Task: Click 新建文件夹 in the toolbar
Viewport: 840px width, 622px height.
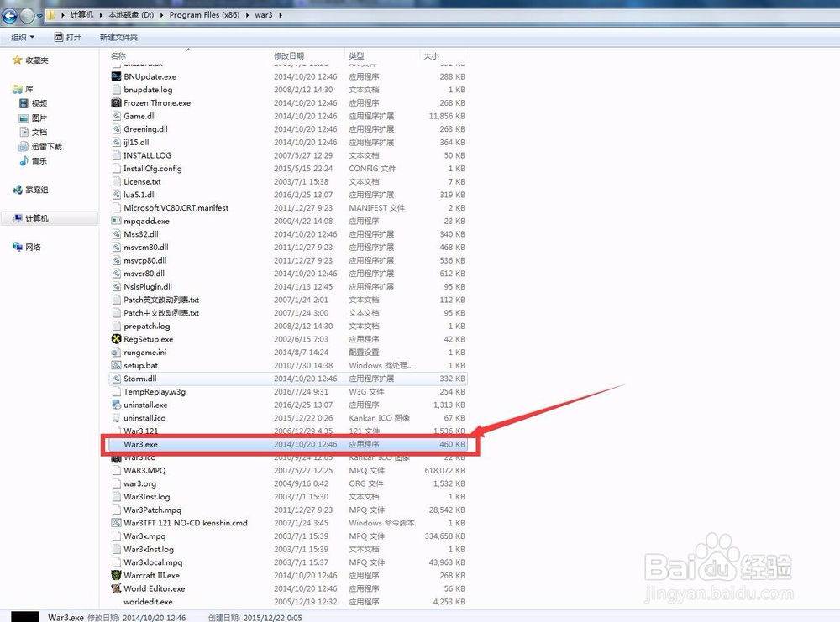Action: 118,37
